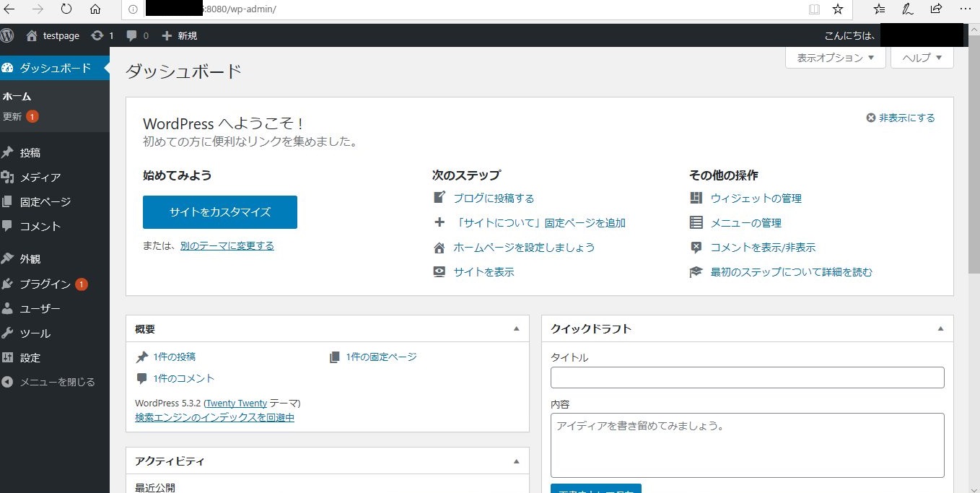Open the 別のテーマに変更する link
This screenshot has height=493, width=980.
227,245
